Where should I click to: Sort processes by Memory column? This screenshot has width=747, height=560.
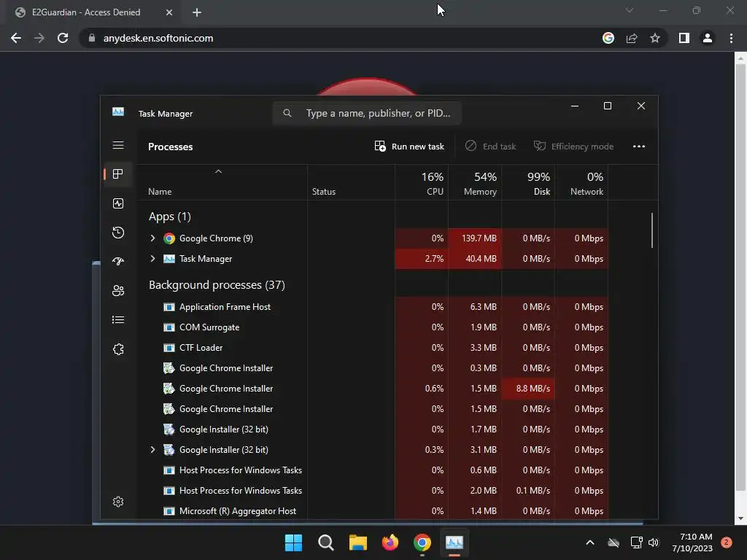[475, 183]
